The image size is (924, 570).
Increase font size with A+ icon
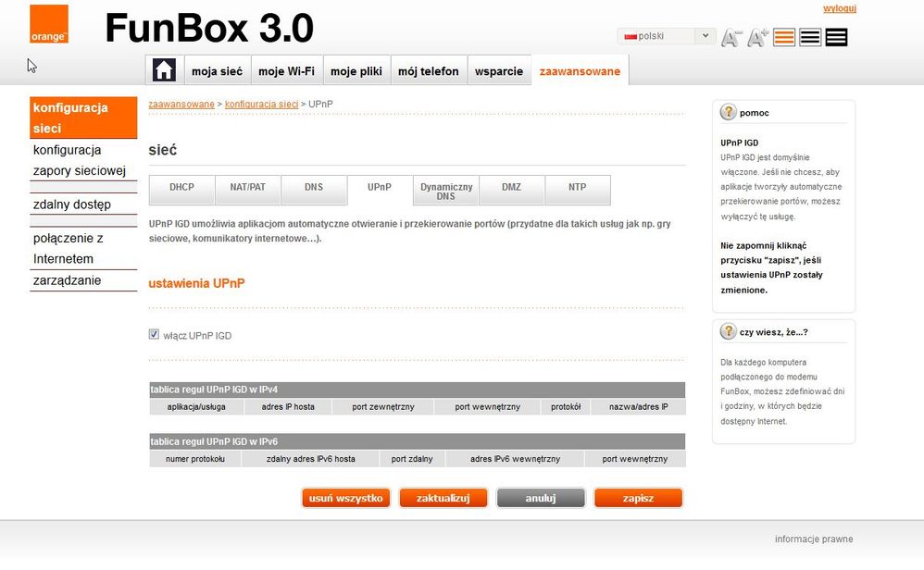758,38
